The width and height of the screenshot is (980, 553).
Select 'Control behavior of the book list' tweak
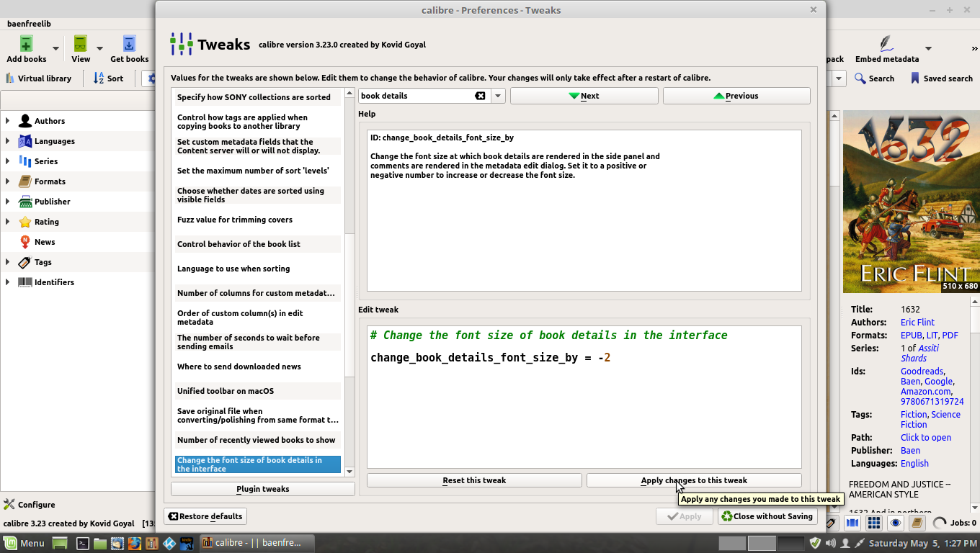coord(258,244)
